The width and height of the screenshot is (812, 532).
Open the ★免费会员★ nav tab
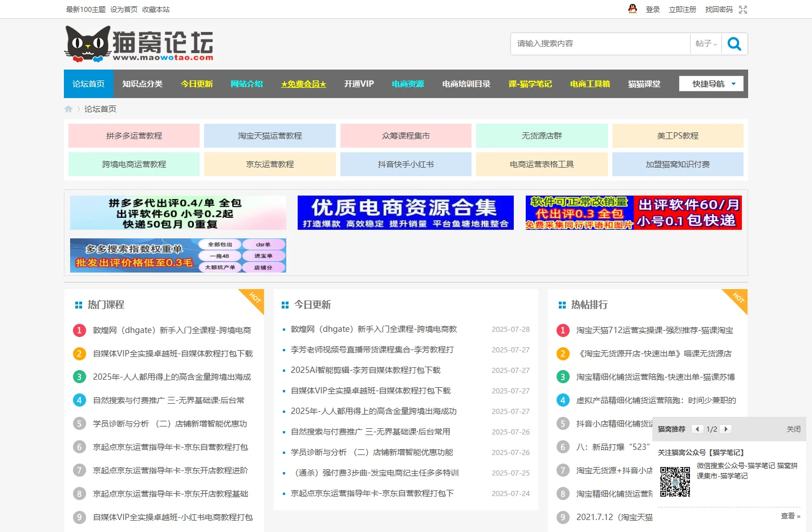[303, 84]
